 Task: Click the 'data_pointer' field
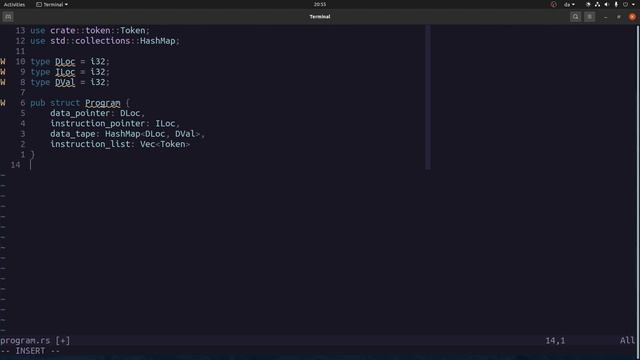point(80,113)
